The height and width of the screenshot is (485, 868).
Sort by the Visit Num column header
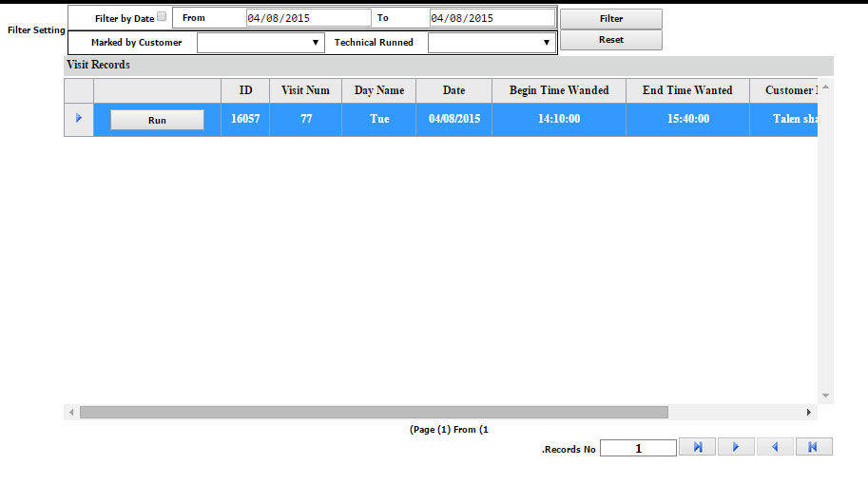[x=305, y=90]
